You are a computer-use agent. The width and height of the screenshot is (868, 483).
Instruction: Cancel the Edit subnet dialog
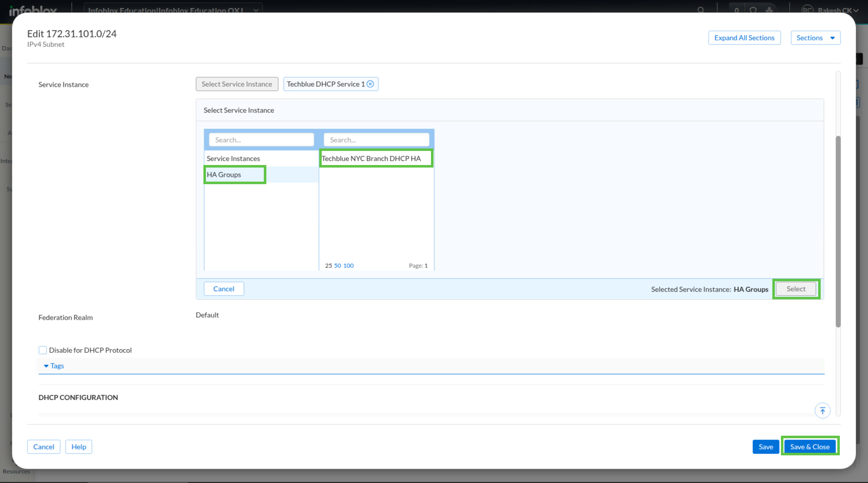coord(44,447)
